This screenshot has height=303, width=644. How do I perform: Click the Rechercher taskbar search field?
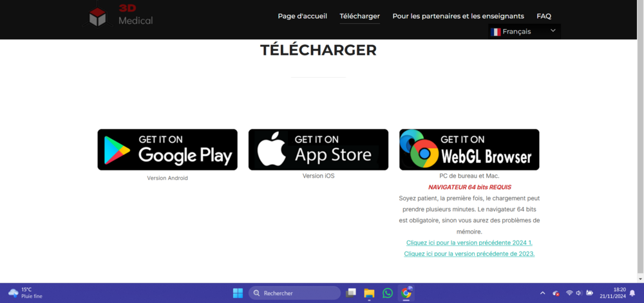(295, 293)
